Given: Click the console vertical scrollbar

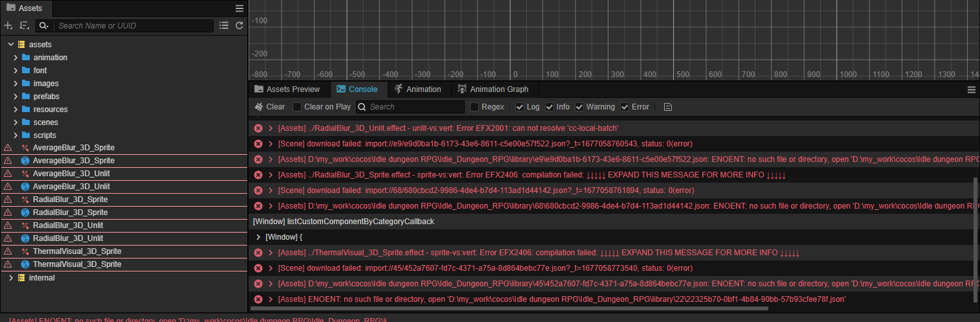Looking at the screenshot, I should pyautogui.click(x=976, y=240).
